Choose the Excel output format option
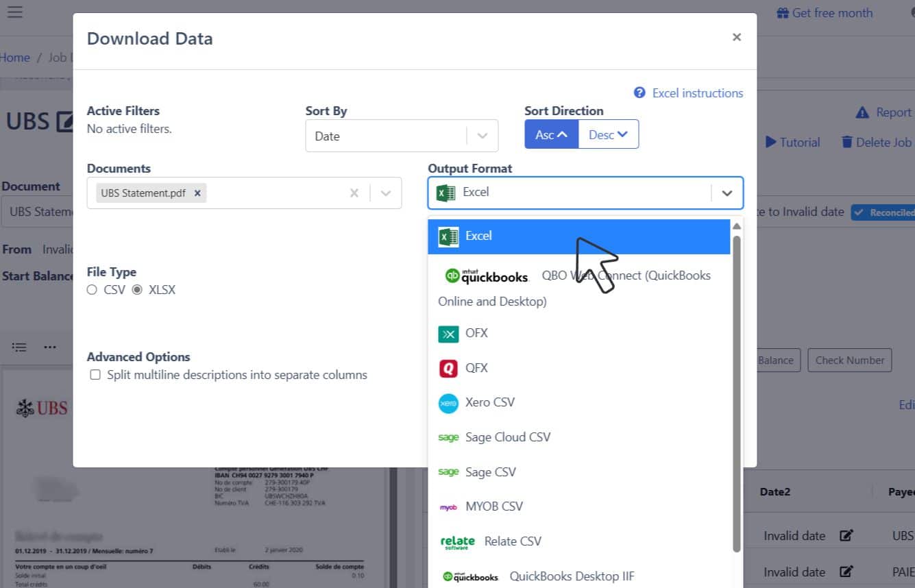The width and height of the screenshot is (915, 588). pyautogui.click(x=579, y=236)
